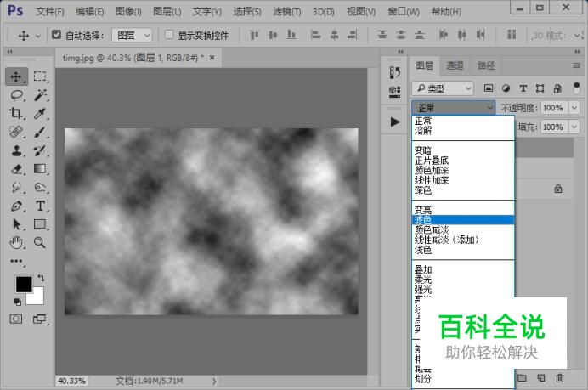Viewport: 588px width, 390px height.
Task: Create a new layer
Action: click(x=540, y=378)
